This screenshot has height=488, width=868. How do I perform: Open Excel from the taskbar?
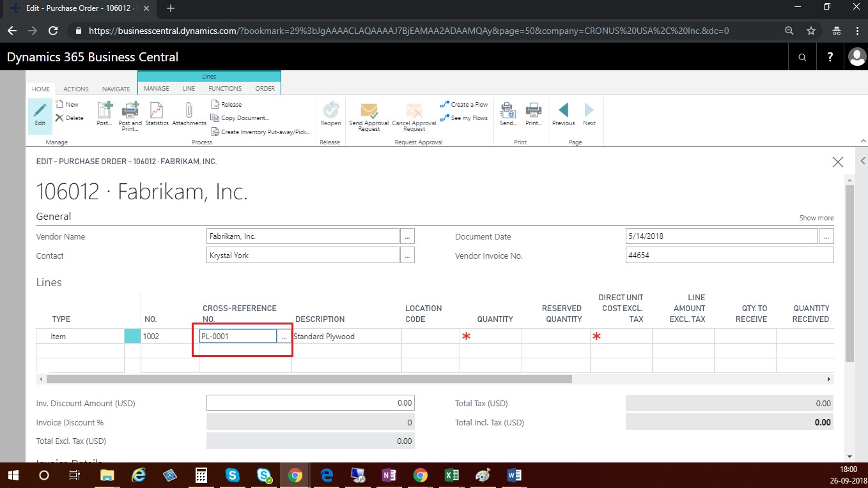[x=452, y=475]
